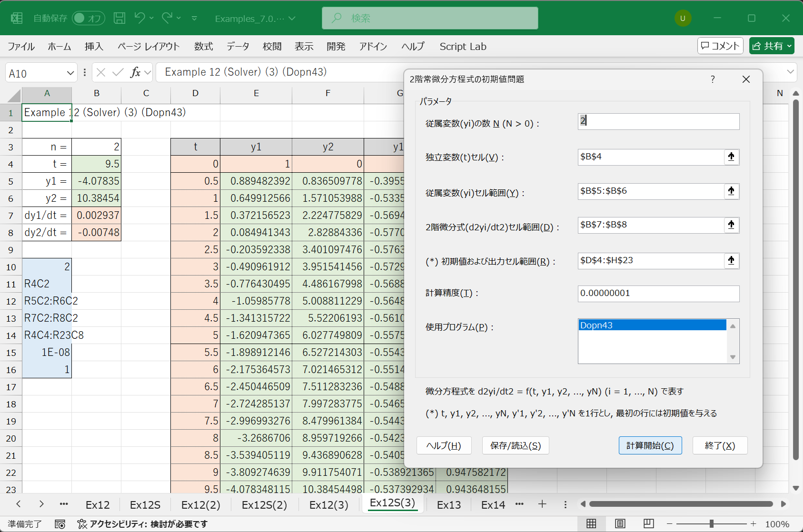Switch to Page Layout view in status bar

(620, 524)
